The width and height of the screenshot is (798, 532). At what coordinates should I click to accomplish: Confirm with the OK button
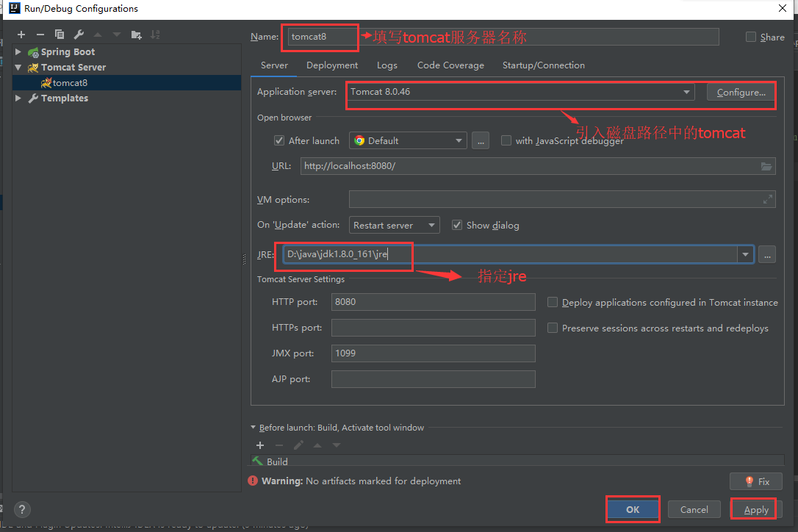point(633,510)
